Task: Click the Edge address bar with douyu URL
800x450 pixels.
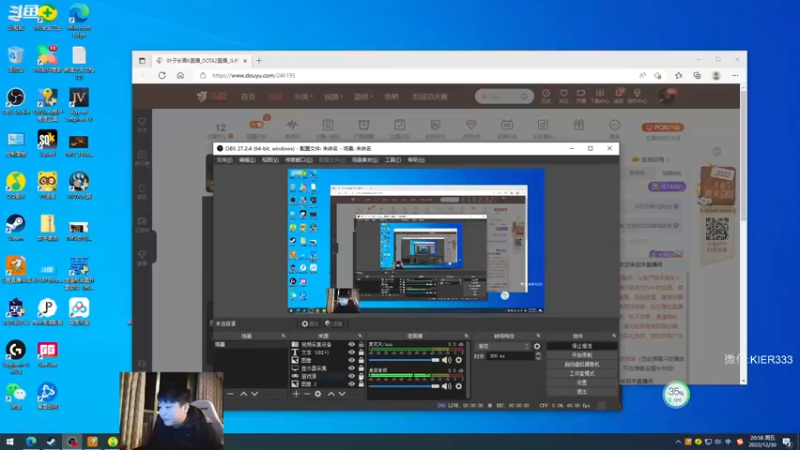Action: [418, 76]
